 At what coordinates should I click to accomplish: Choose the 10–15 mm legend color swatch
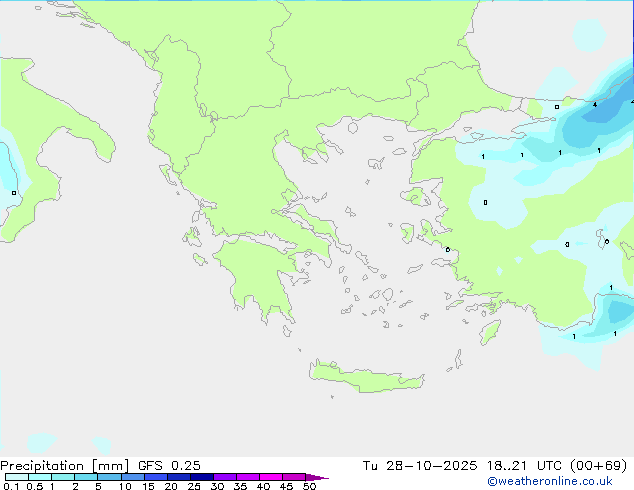coord(132,477)
